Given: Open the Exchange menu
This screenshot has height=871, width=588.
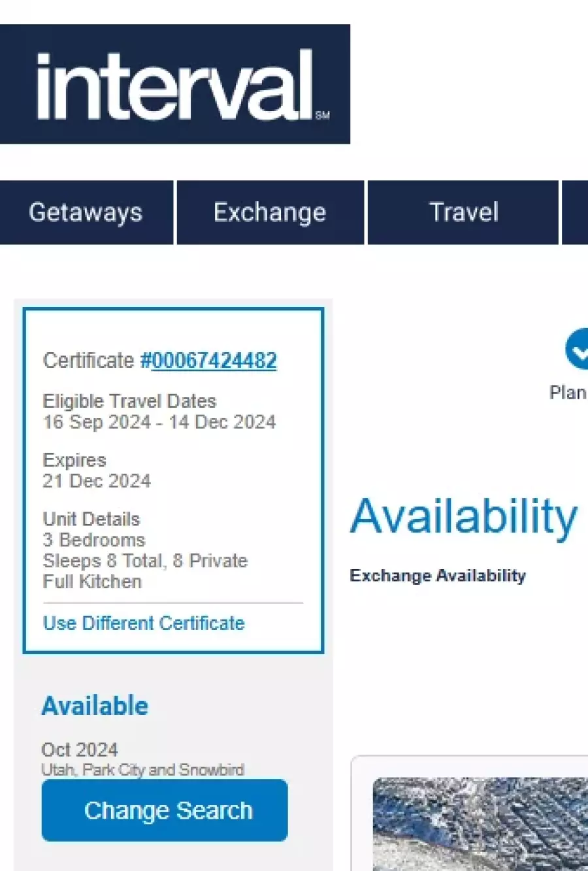Looking at the screenshot, I should pyautogui.click(x=270, y=213).
